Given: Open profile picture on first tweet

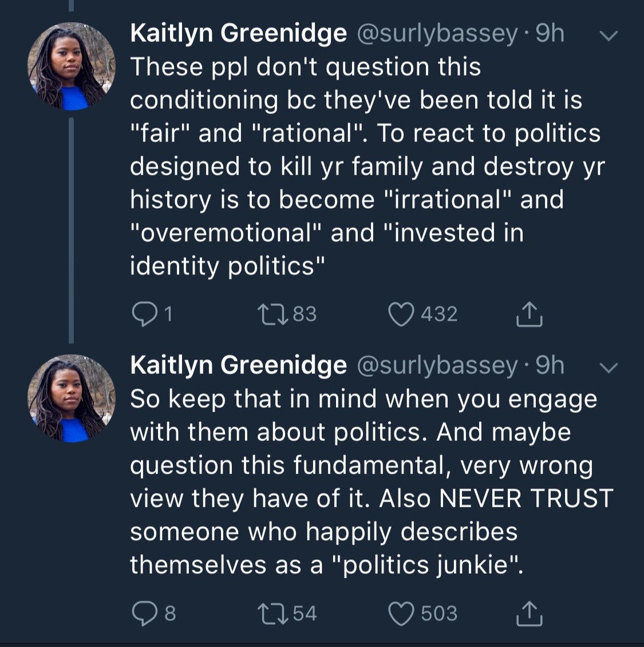Looking at the screenshot, I should [x=72, y=66].
